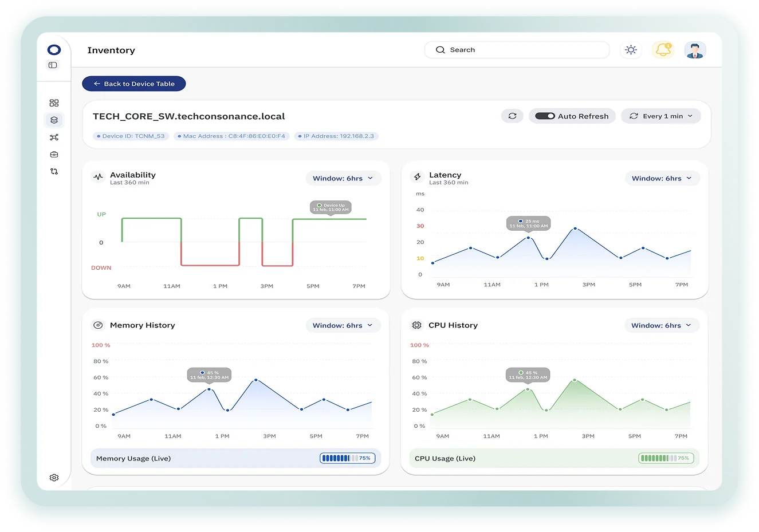Click the Memory Usage 75% progress bar
Viewport: 759px width, 532px height.
(347, 458)
